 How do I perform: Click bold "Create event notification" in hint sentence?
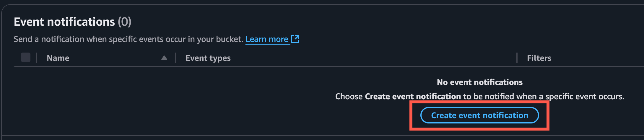tap(413, 97)
